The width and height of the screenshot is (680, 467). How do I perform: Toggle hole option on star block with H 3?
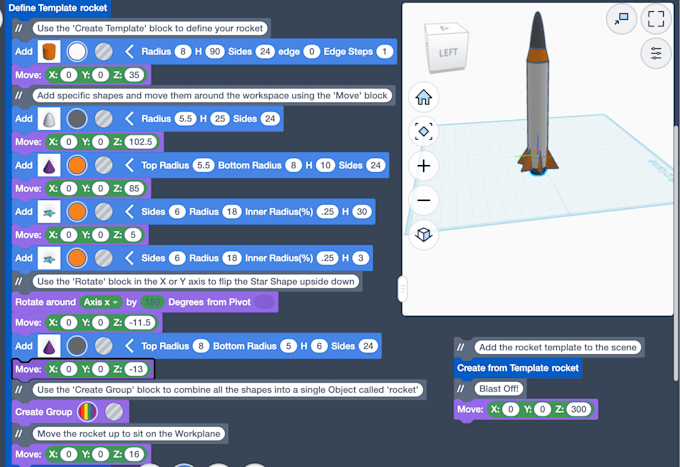click(x=104, y=258)
